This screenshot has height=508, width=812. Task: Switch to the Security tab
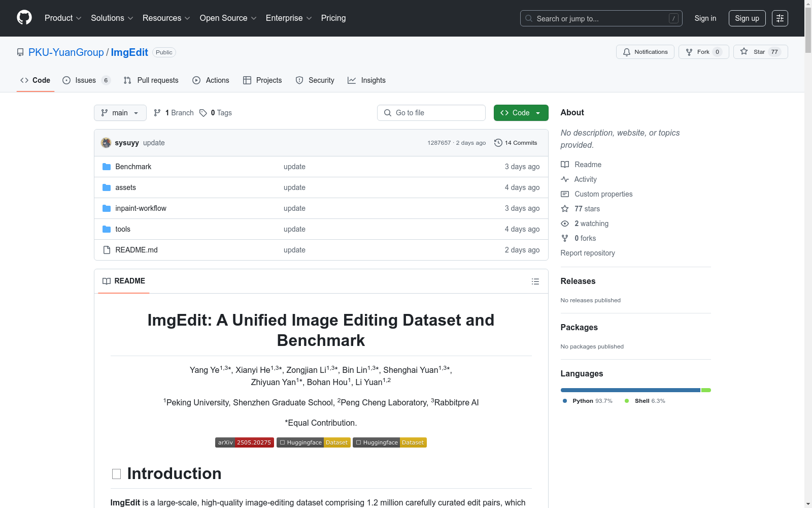315,80
